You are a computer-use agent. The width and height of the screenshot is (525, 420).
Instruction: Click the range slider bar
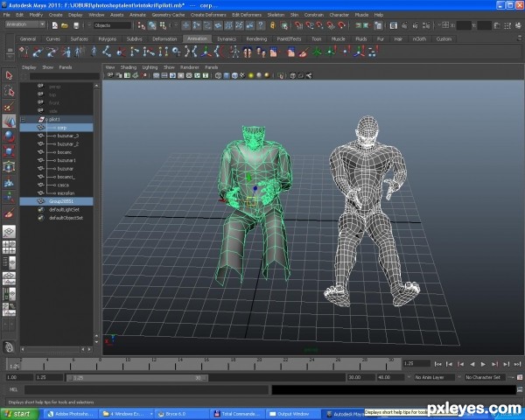[x=137, y=378]
